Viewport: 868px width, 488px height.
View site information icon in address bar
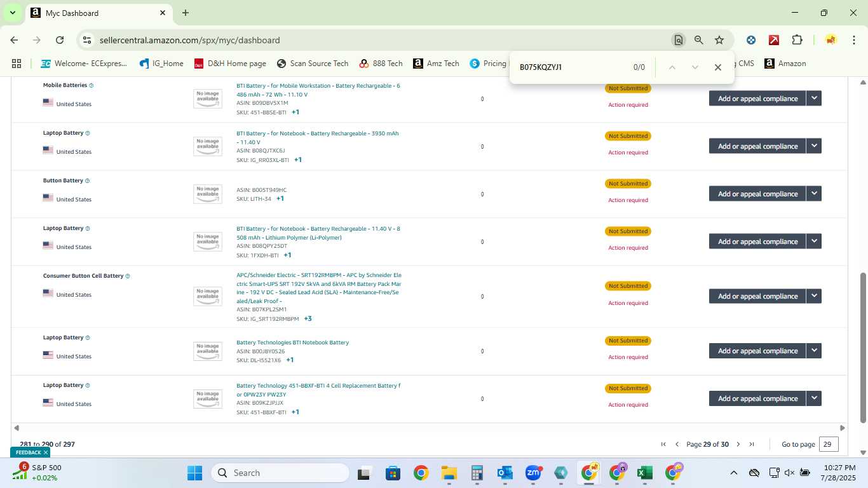pos(87,40)
